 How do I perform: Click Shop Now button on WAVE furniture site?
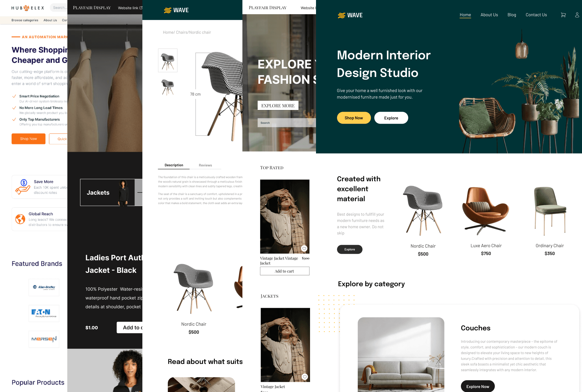point(353,117)
